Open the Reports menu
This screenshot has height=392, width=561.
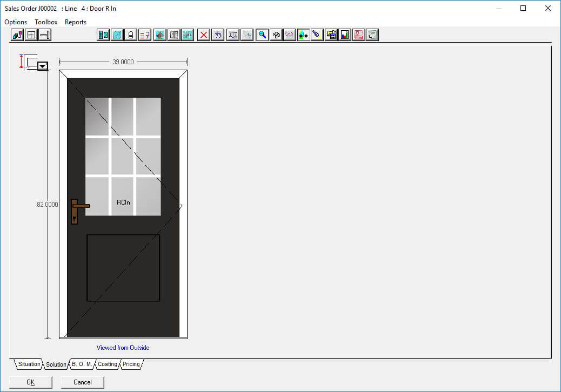point(76,22)
